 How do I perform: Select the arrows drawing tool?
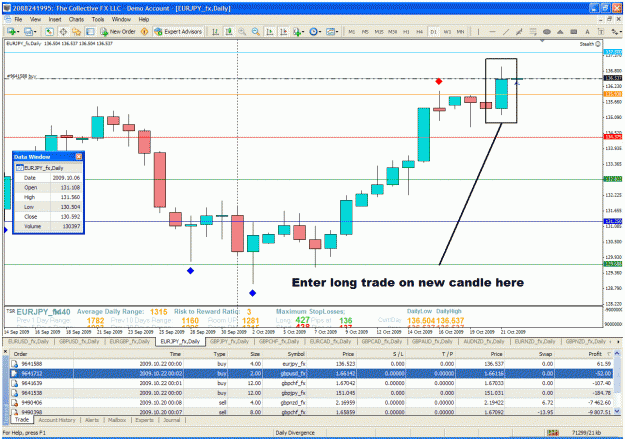pos(614,31)
